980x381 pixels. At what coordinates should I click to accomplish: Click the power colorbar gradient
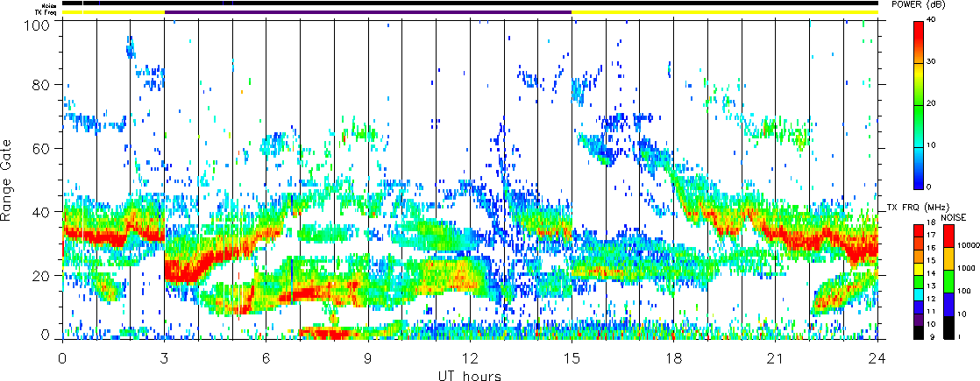pos(918,105)
